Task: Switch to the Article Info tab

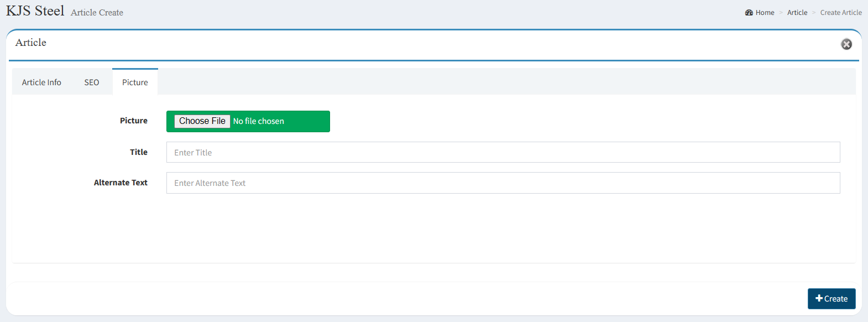Action: 41,82
